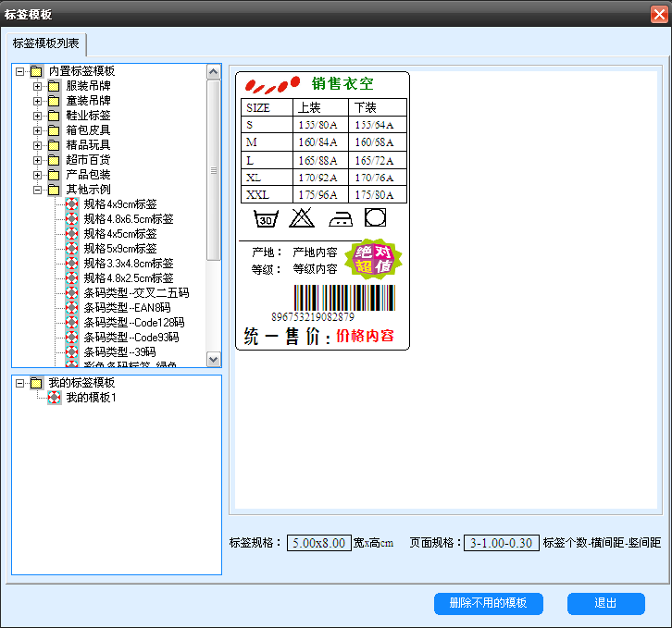Expand the 鞋业标签 tree node
672x628 pixels.
click(x=38, y=116)
